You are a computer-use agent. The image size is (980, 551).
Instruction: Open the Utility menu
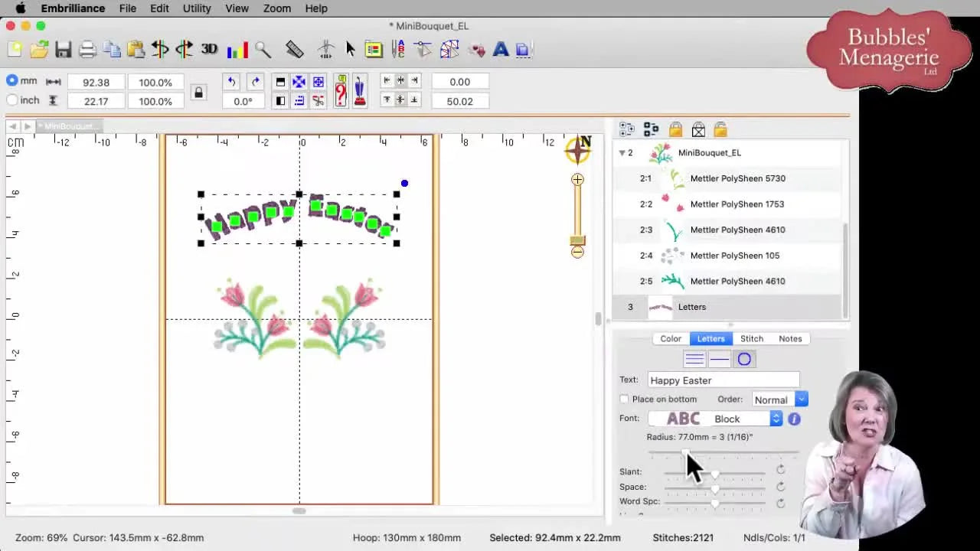click(x=197, y=8)
